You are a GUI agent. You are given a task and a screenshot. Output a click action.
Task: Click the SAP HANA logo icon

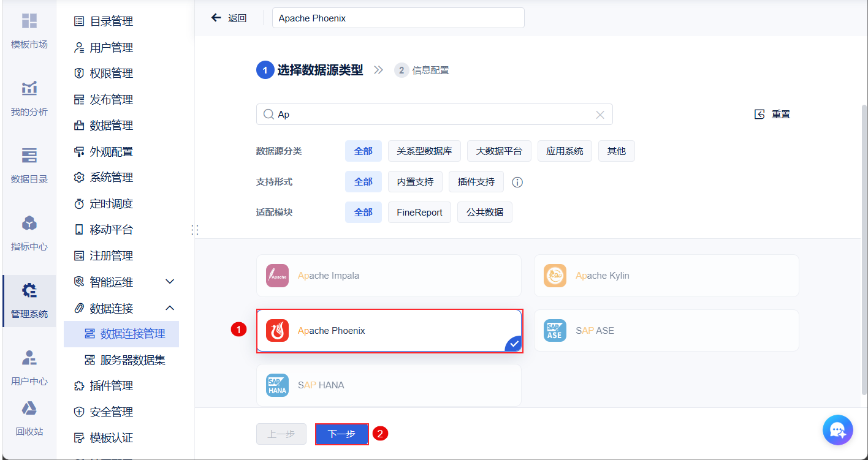(x=278, y=385)
